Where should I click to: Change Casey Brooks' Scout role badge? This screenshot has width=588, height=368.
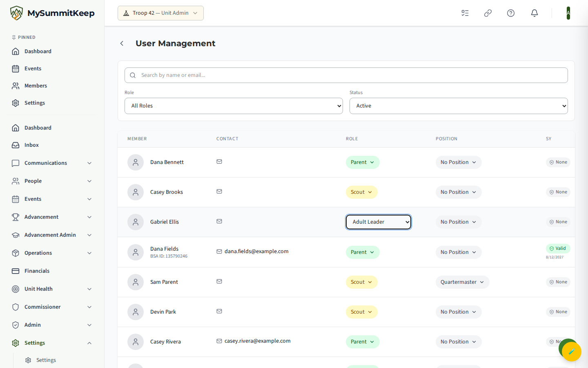(x=361, y=192)
